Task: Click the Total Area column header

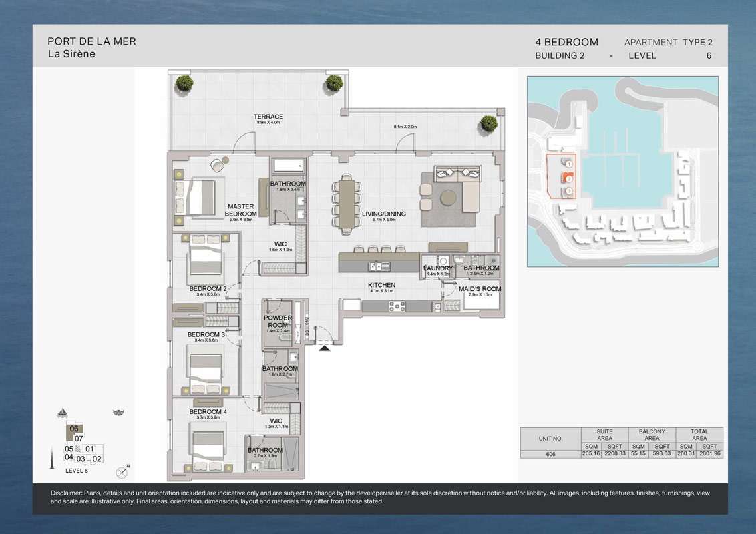Action: tap(699, 435)
